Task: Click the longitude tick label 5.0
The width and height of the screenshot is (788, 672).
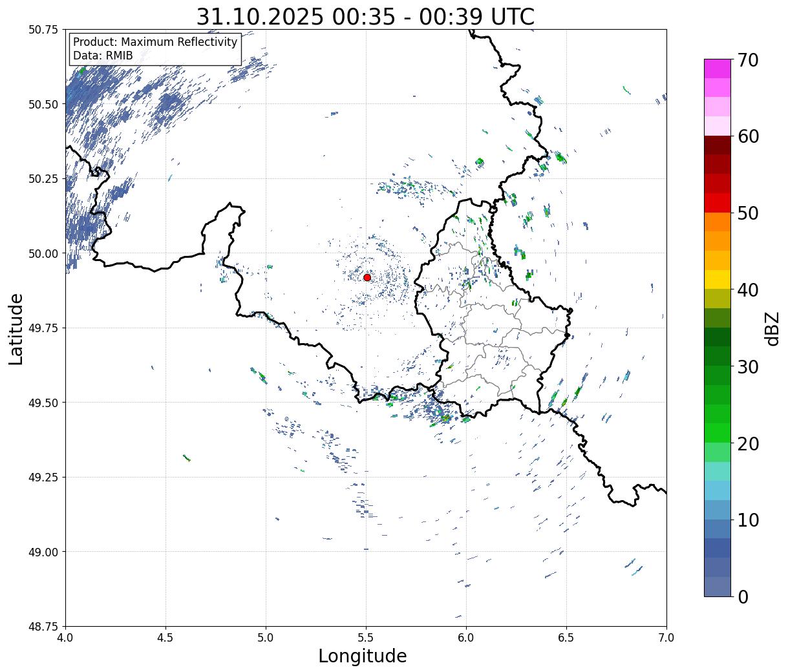Action: pos(266,638)
